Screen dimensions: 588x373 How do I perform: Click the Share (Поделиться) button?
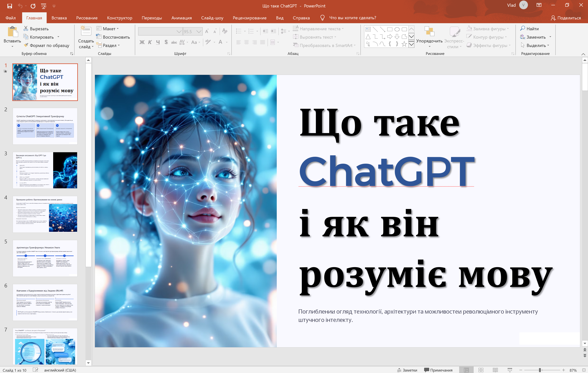tap(566, 18)
